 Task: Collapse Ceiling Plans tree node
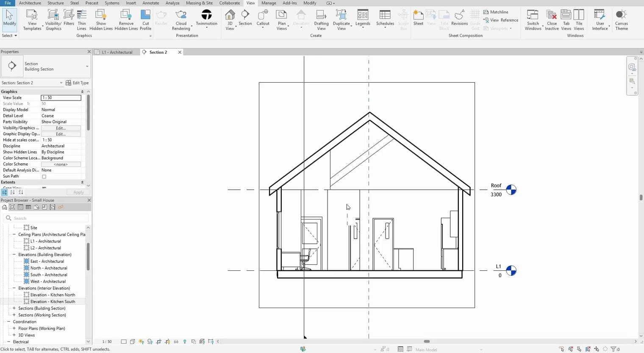(14, 234)
